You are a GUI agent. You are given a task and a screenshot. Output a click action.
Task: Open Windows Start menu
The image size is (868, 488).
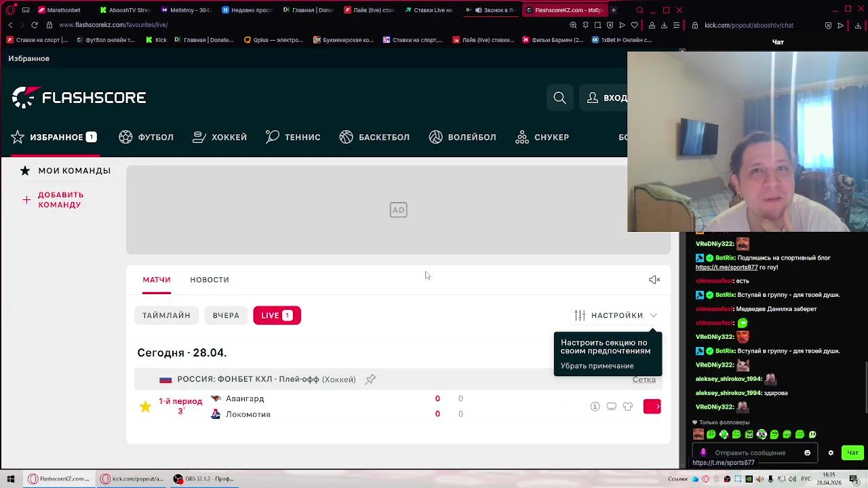click(x=11, y=479)
